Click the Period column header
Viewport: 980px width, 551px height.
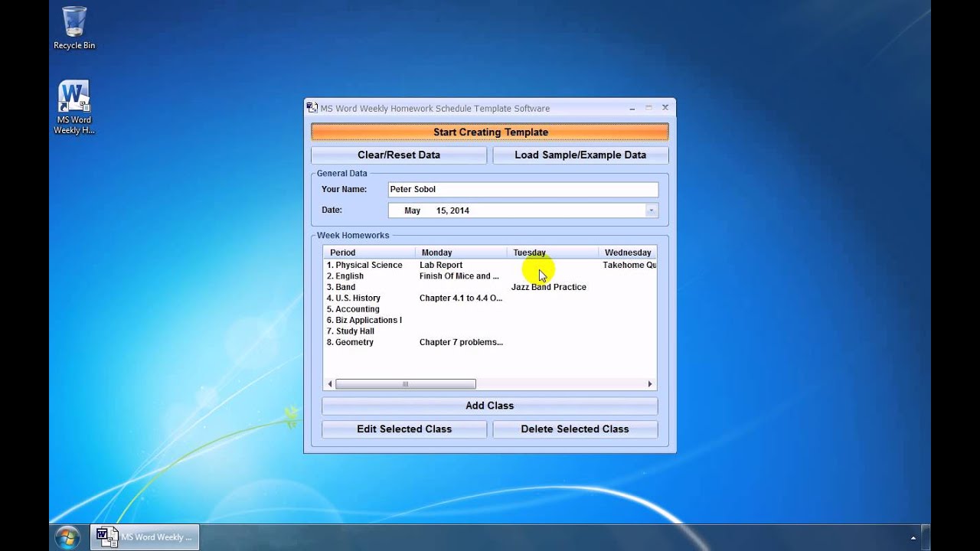pos(369,253)
